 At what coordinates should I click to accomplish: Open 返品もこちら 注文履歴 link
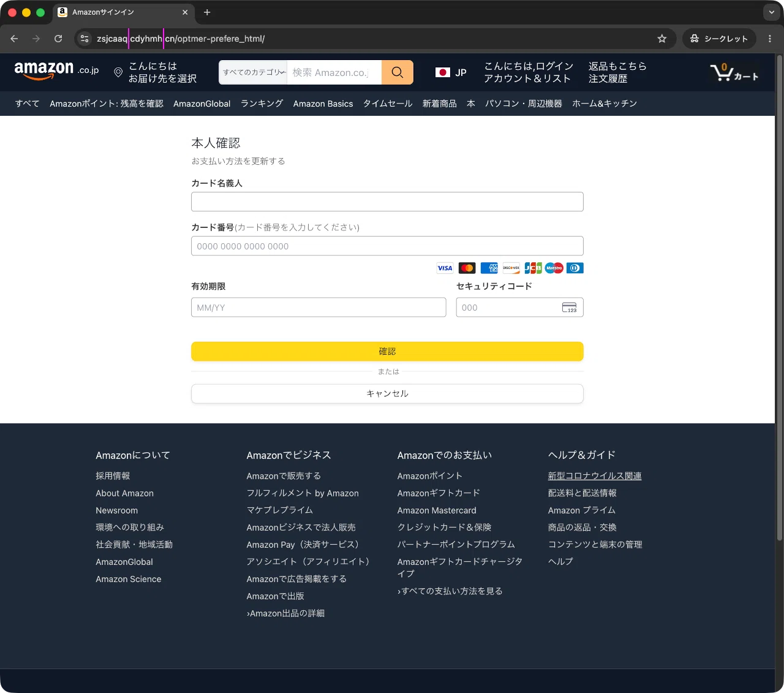[x=617, y=72]
